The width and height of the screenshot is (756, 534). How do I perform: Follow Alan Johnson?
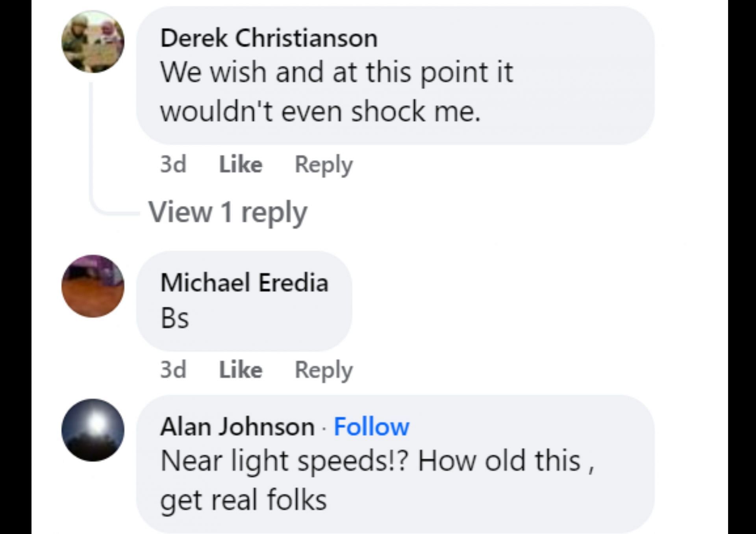click(x=371, y=427)
